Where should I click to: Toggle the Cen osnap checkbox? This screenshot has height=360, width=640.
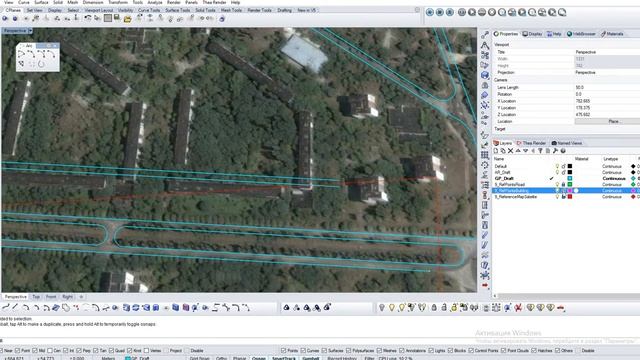(50, 351)
